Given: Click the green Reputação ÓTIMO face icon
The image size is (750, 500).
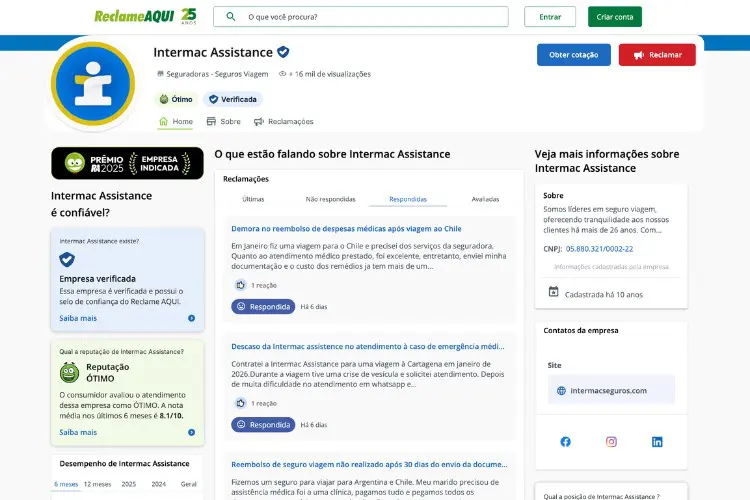Looking at the screenshot, I should [x=69, y=373].
